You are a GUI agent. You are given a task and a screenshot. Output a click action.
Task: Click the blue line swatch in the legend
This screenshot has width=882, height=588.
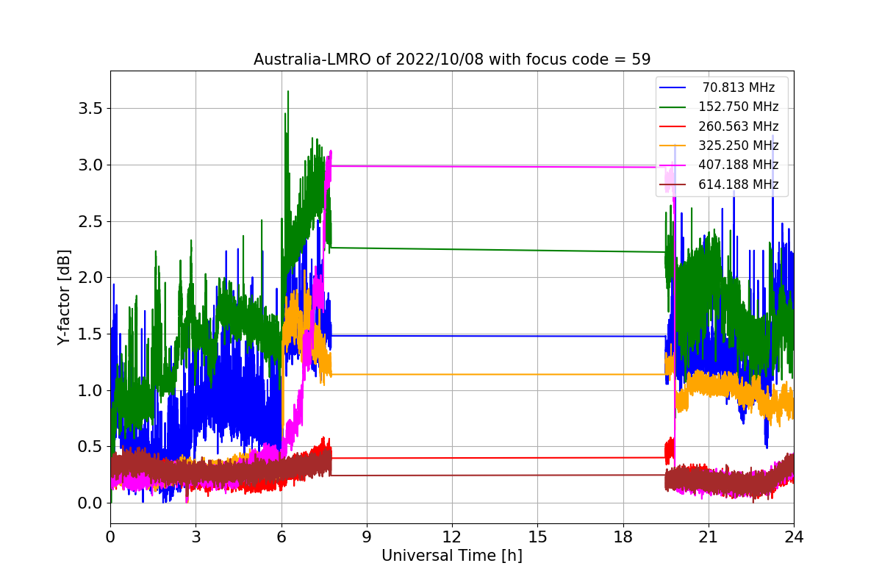(673, 88)
